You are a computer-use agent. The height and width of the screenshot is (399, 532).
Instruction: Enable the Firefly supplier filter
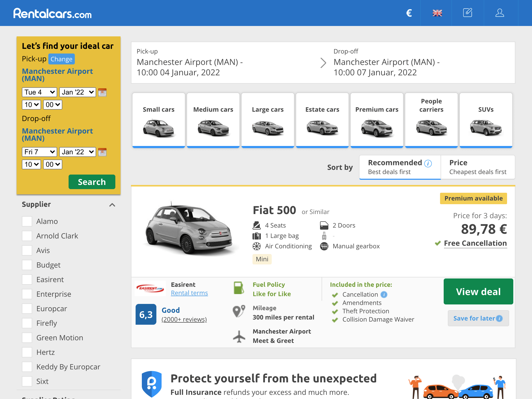27,323
